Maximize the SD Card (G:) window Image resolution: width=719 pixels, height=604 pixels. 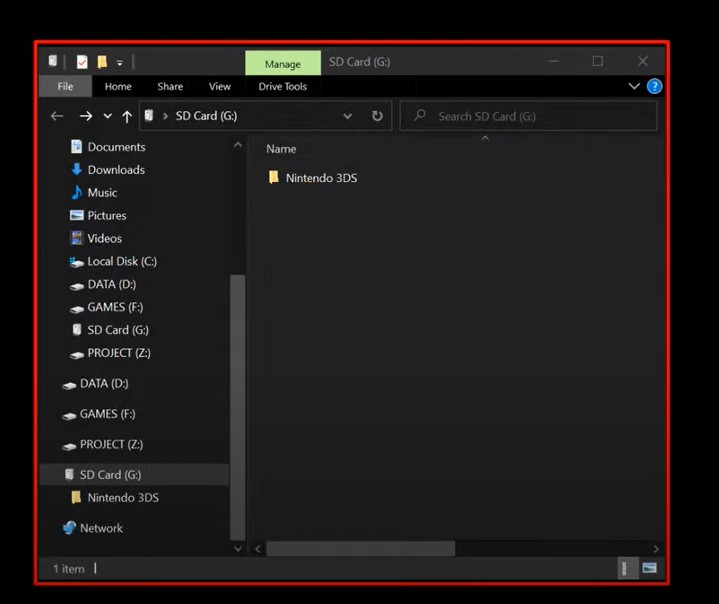click(x=597, y=61)
